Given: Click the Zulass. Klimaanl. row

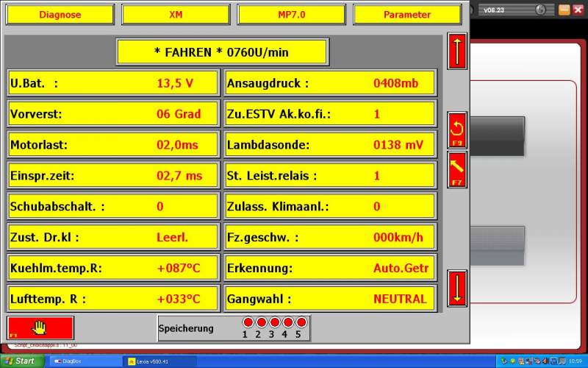Looking at the screenshot, I should point(330,206).
